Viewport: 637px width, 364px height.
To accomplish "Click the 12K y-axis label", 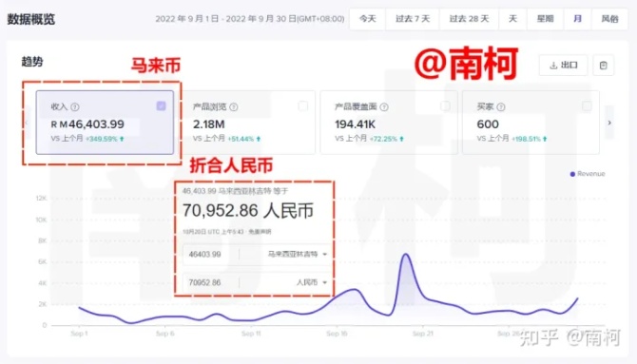I will pos(42,199).
